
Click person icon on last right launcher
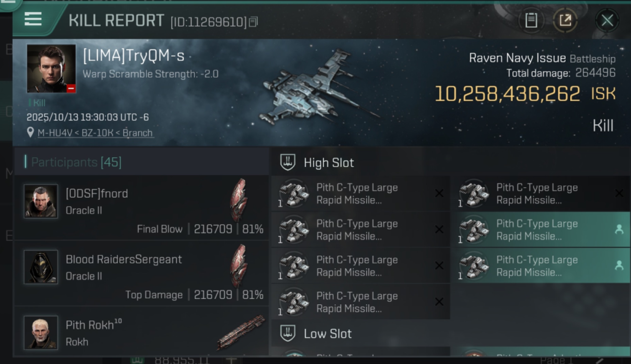(x=619, y=265)
